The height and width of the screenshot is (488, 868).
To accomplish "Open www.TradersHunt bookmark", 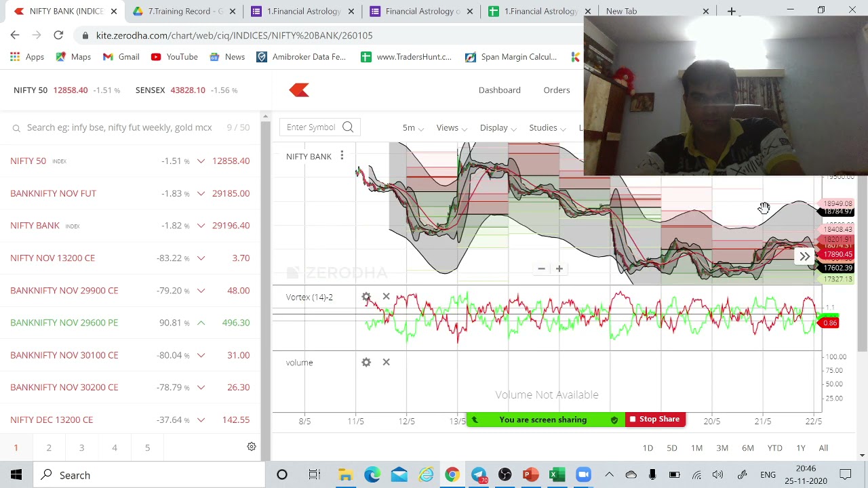I will (x=406, y=57).
